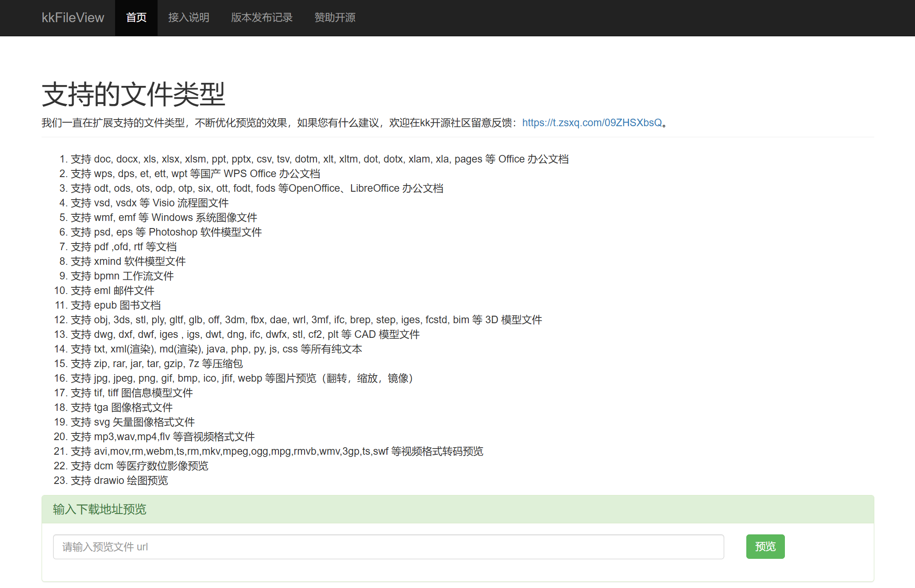Viewport: 915px width, 588px height.
Task: Click the kkFileView brand logo
Action: coord(73,18)
